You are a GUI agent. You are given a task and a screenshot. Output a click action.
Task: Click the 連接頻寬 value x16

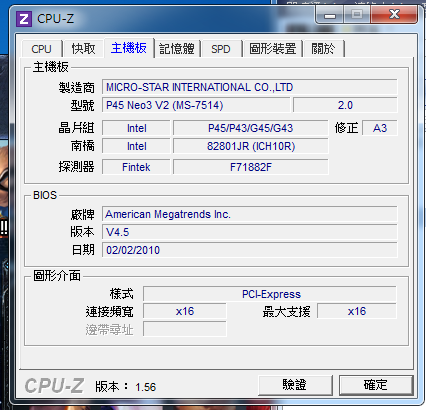(x=185, y=311)
